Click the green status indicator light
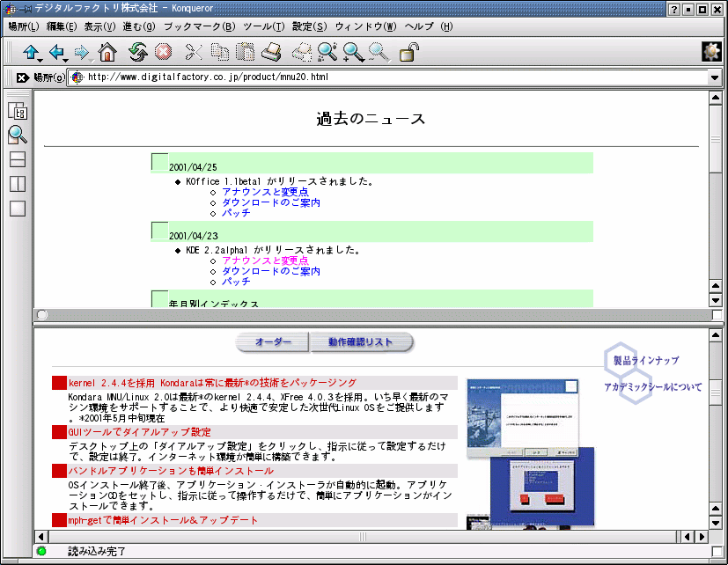This screenshot has width=728, height=565. tap(41, 551)
